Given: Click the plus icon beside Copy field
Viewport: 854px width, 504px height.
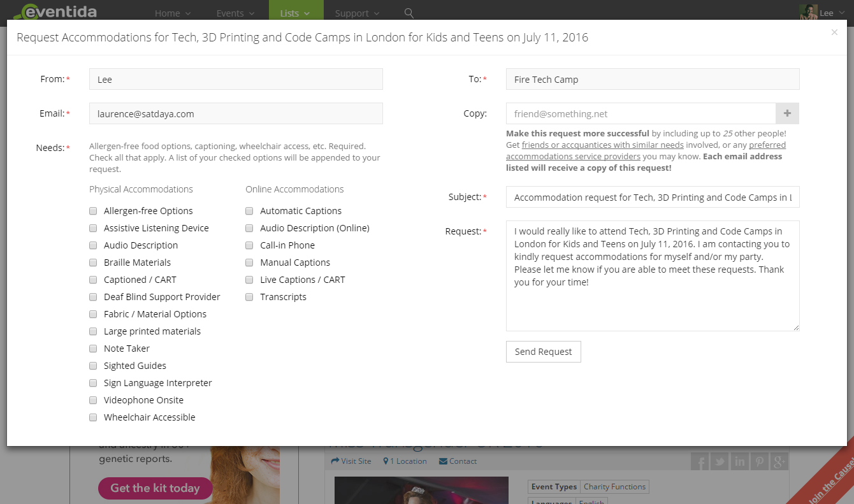Looking at the screenshot, I should click(787, 113).
